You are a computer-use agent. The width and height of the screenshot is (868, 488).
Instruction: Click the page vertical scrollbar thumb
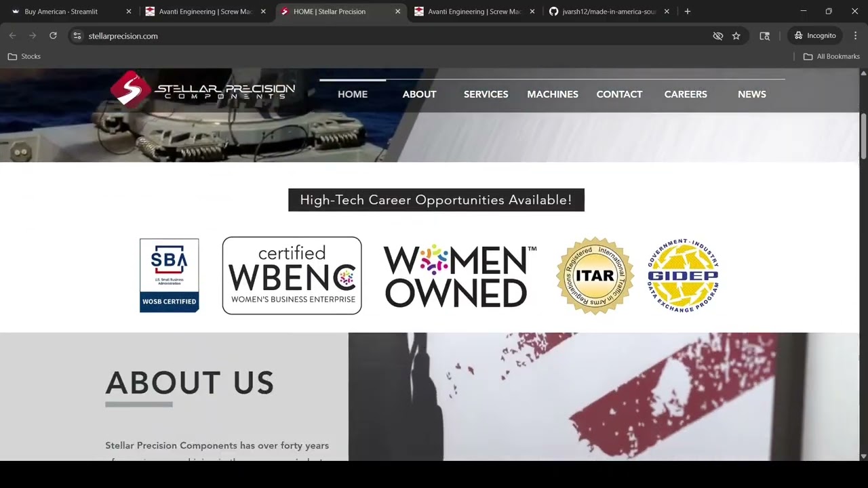point(863,138)
